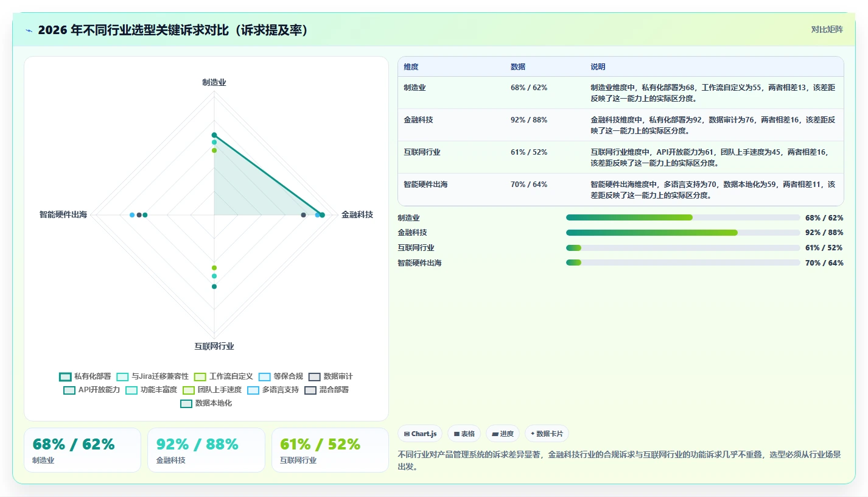Screen dimensions: 868x497
Task: Click the 70% / 64% value beside the progress bar
Action: (x=824, y=263)
